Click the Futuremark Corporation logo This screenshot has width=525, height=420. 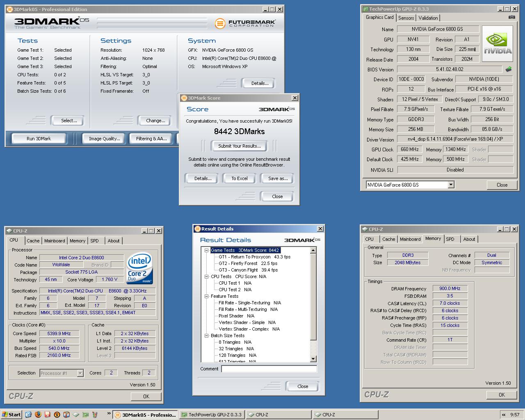click(245, 23)
